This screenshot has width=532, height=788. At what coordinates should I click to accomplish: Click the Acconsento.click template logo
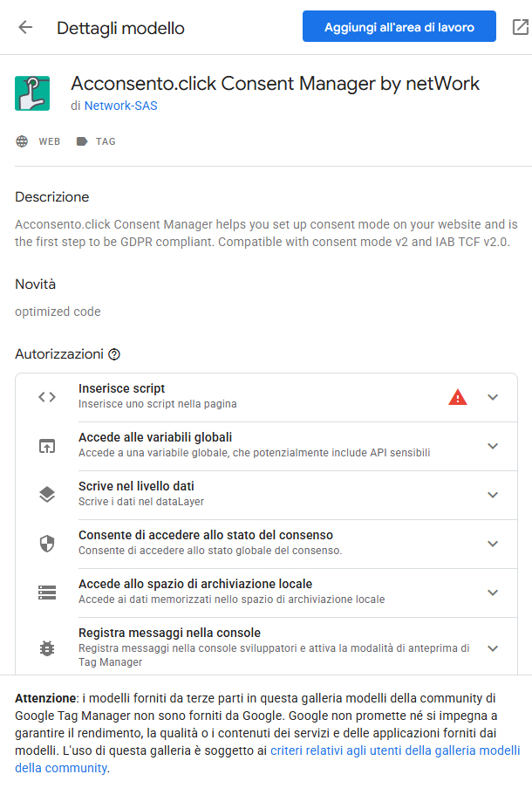click(x=32, y=93)
